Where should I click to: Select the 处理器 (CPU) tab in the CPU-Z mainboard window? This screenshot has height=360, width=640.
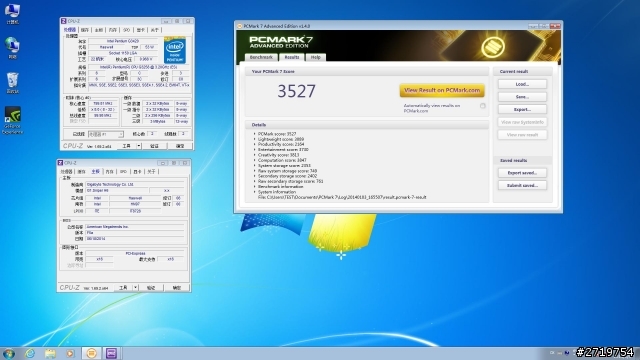[67, 172]
